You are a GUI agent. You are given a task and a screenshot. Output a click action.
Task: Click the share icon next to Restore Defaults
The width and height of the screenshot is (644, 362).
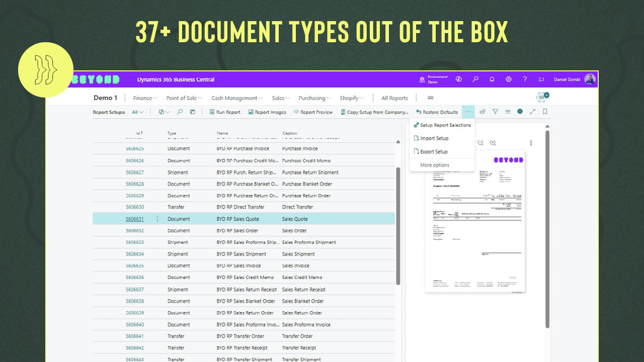coord(482,112)
